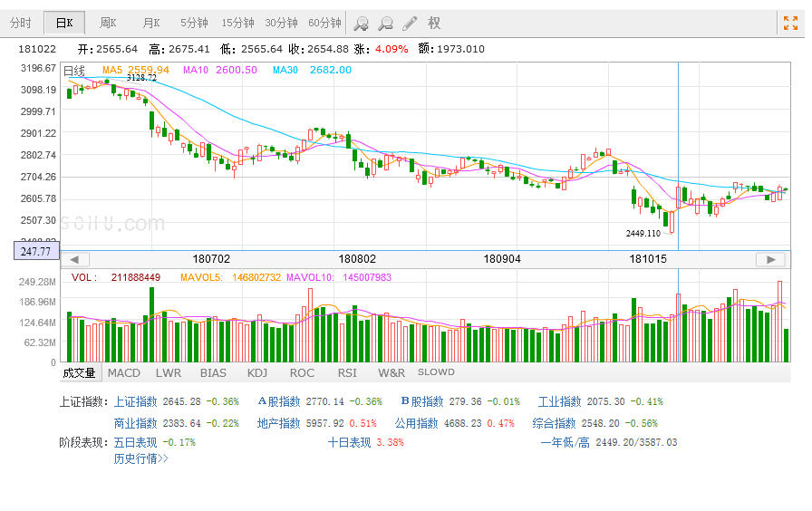
Task: Click the zoom-in magnifier icon
Action: coord(361,24)
